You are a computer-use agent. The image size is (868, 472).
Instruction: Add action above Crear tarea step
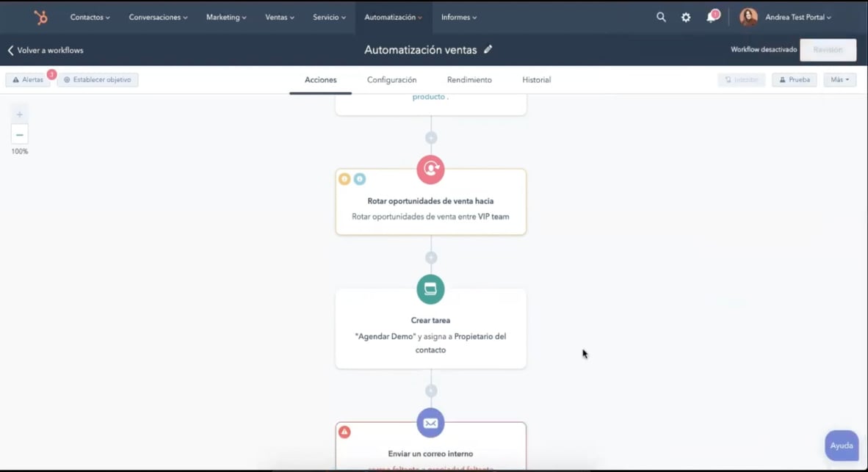(431, 258)
